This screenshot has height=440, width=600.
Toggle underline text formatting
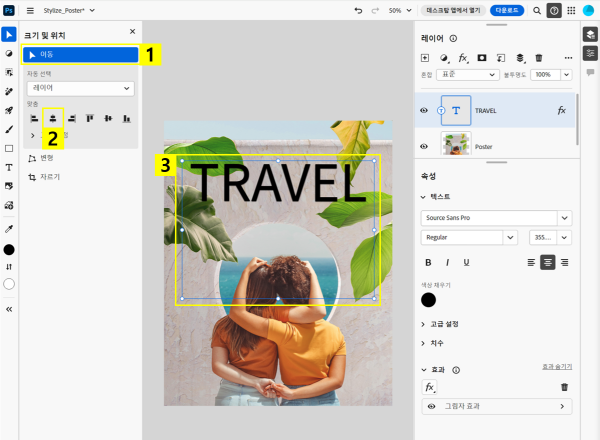click(466, 262)
